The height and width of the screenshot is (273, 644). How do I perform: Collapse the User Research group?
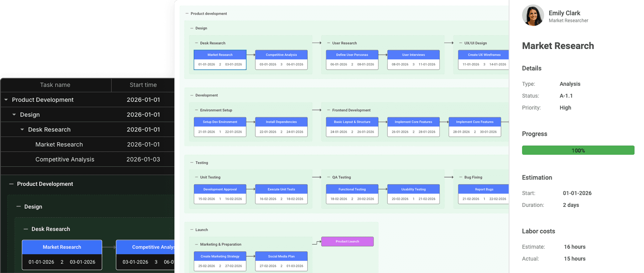(x=328, y=43)
